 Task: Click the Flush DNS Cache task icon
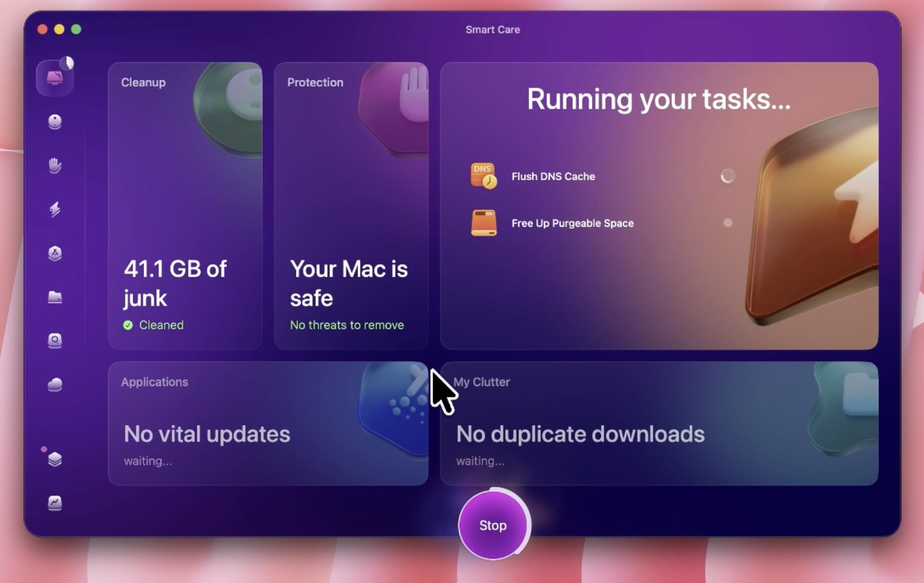point(484,176)
